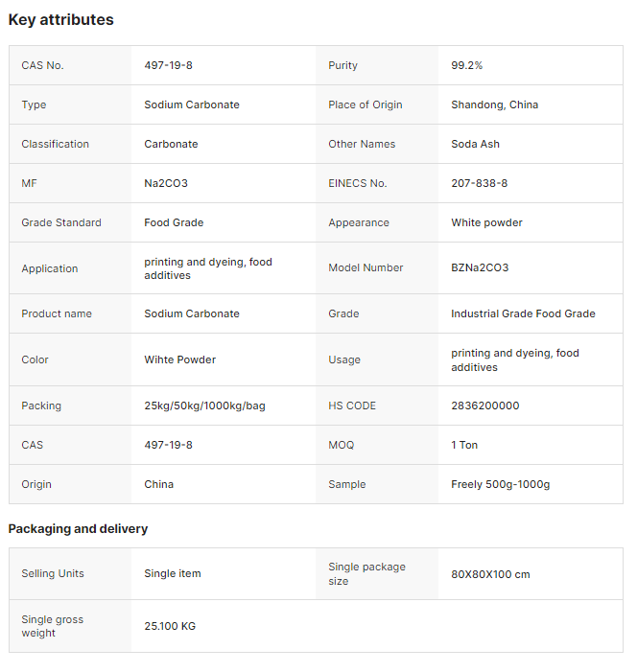The width and height of the screenshot is (637, 672).
Task: Click the Key attributes heading
Action: [60, 20]
